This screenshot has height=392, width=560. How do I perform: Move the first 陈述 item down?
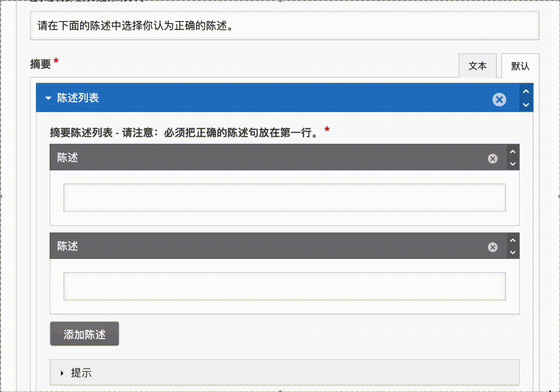(x=512, y=164)
